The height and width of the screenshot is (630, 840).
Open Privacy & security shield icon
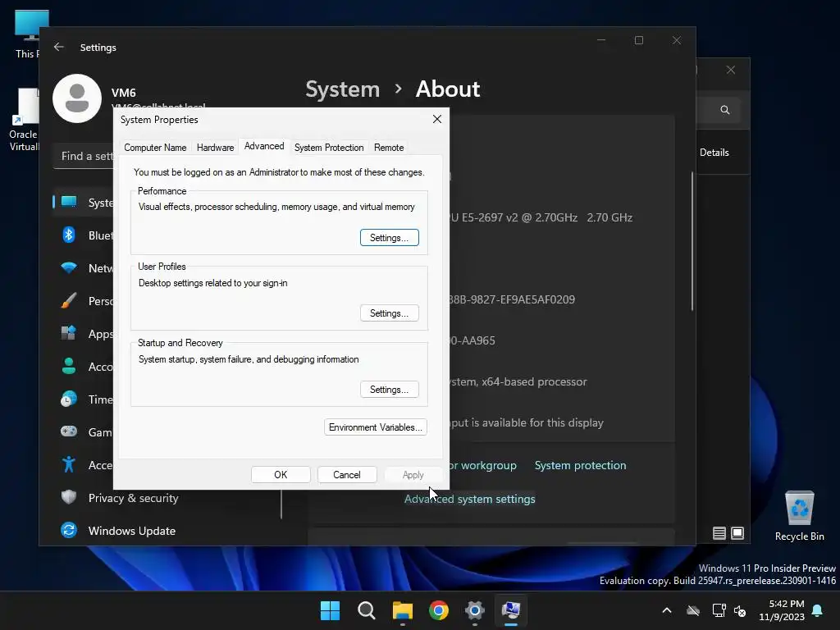69,497
